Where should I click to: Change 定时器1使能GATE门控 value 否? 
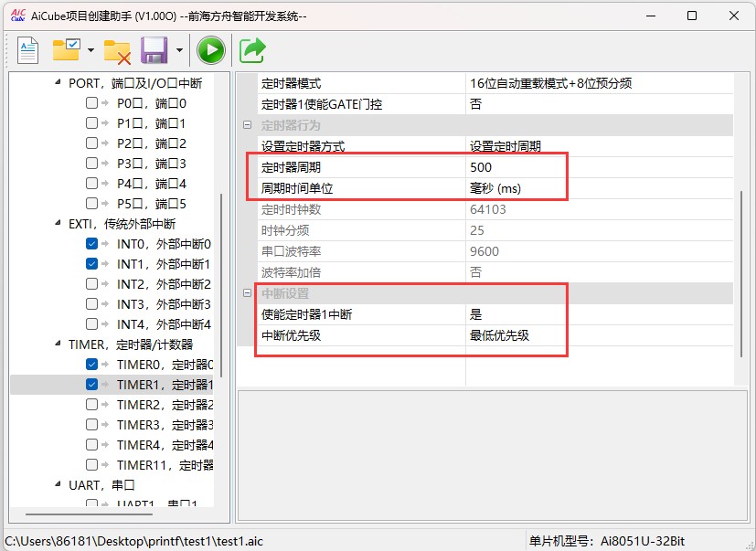coord(600,104)
